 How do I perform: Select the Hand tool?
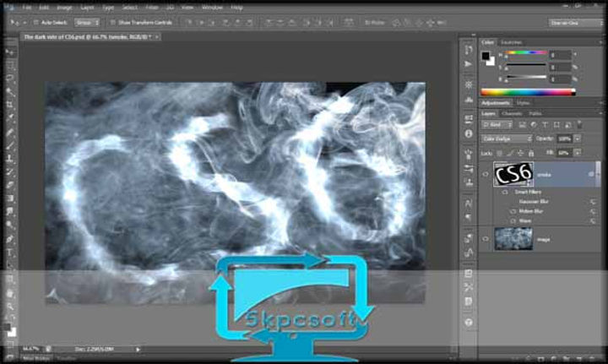[x=9, y=293]
